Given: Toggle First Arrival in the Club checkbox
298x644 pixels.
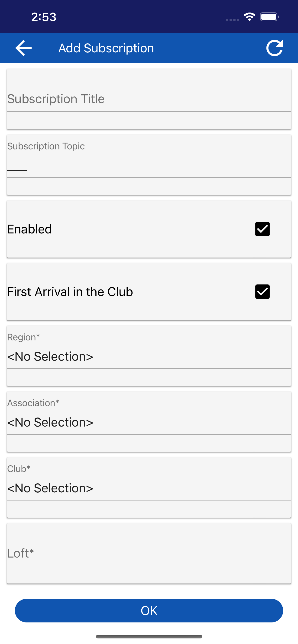Looking at the screenshot, I should click(262, 291).
